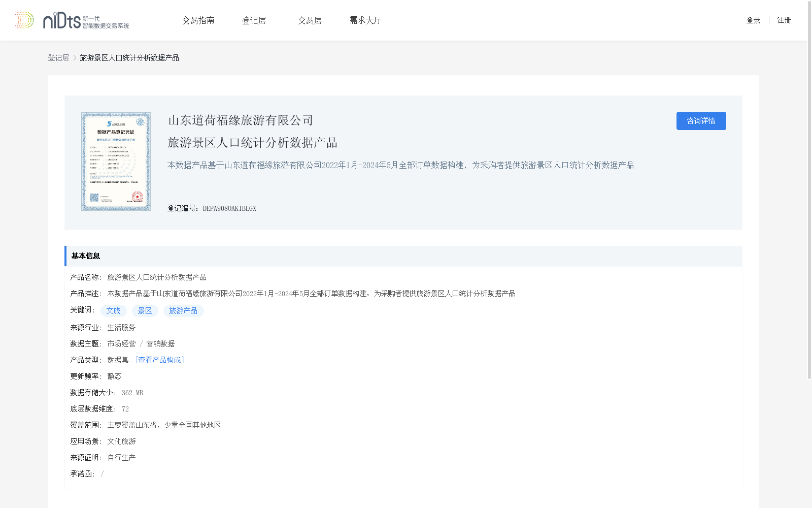Click the page vertical scrollbar
The height and width of the screenshot is (508, 812).
(809, 190)
